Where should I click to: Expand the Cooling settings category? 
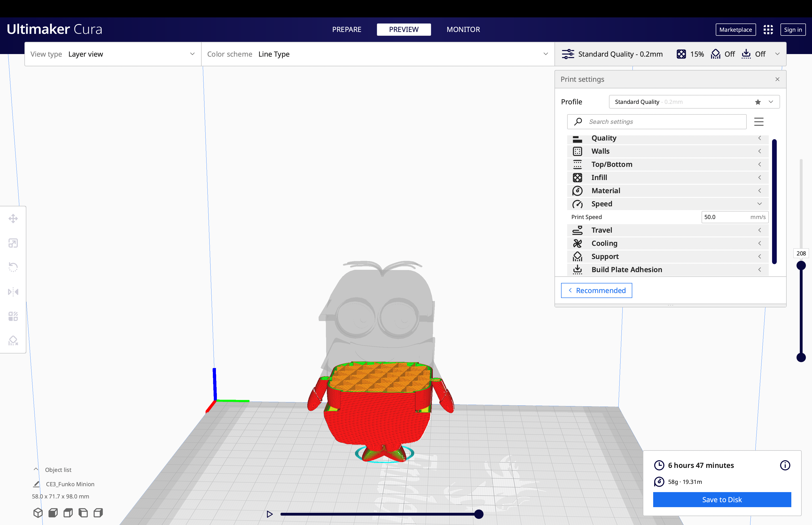[668, 243]
